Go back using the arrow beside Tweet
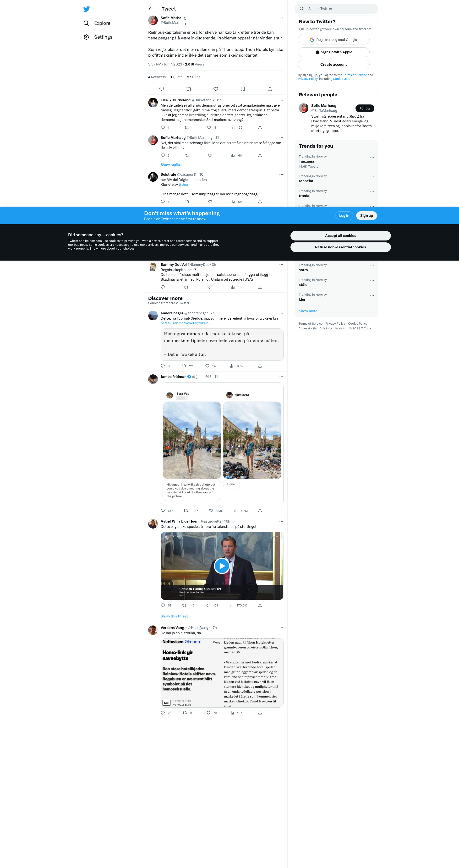The image size is (459, 868). tap(151, 9)
